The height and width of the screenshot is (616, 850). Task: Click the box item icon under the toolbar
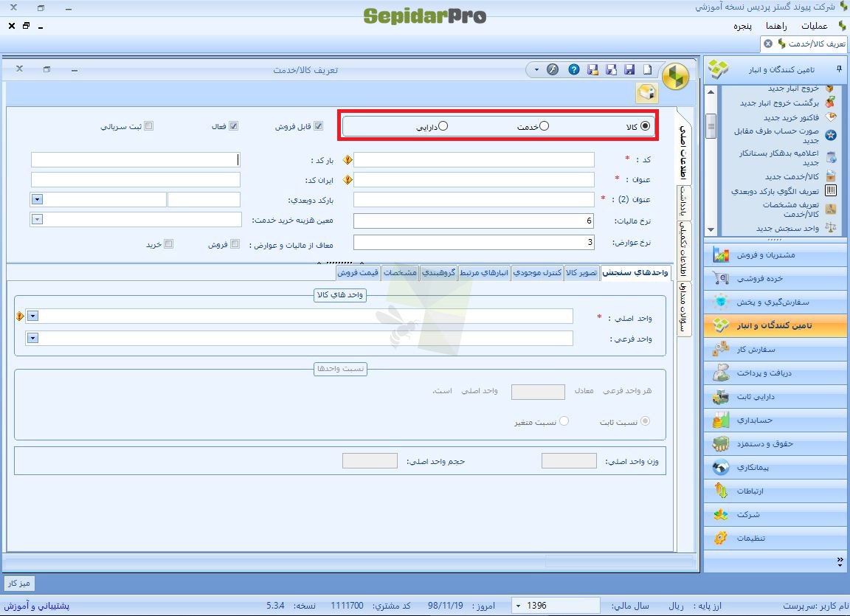click(x=647, y=93)
